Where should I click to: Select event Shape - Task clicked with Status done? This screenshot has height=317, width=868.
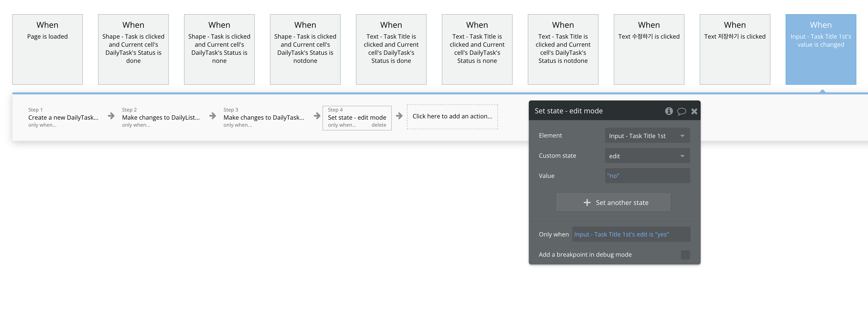click(x=133, y=49)
